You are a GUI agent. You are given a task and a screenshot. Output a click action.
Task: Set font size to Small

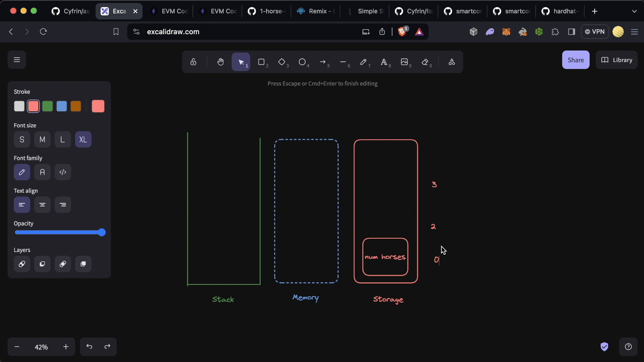point(22,139)
